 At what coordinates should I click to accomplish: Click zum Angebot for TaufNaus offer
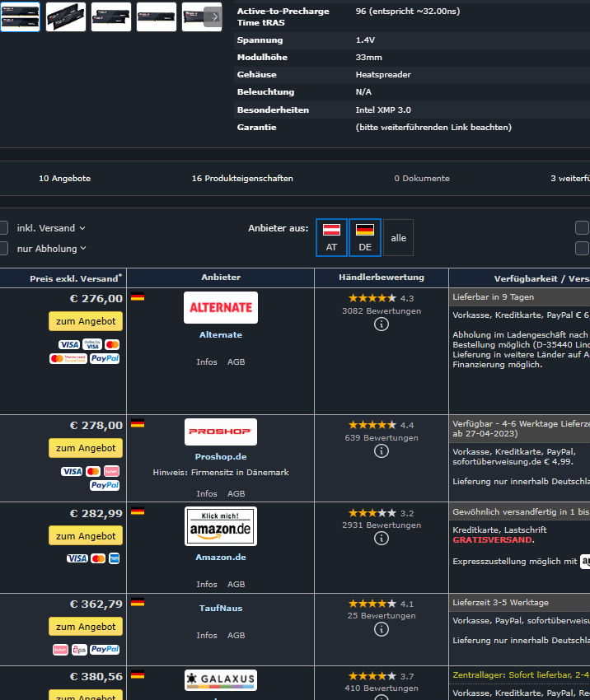pos(86,627)
